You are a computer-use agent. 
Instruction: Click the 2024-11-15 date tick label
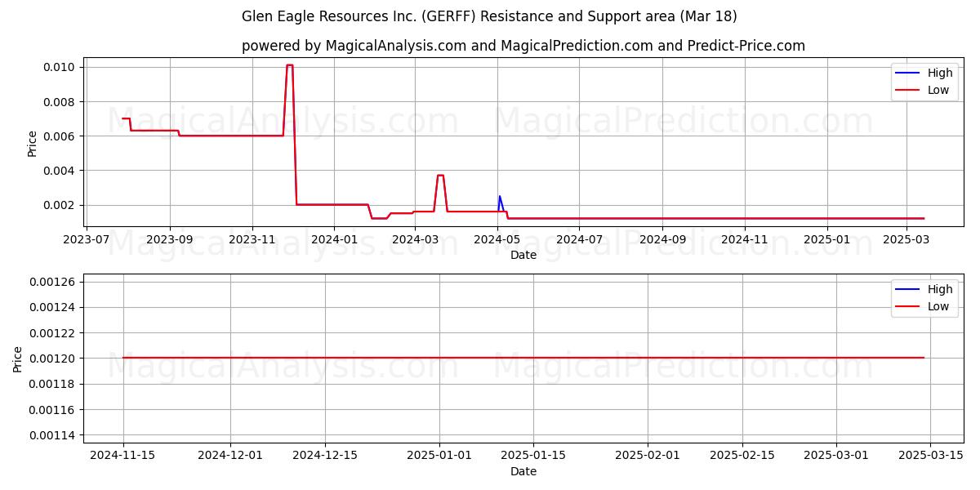[123, 457]
